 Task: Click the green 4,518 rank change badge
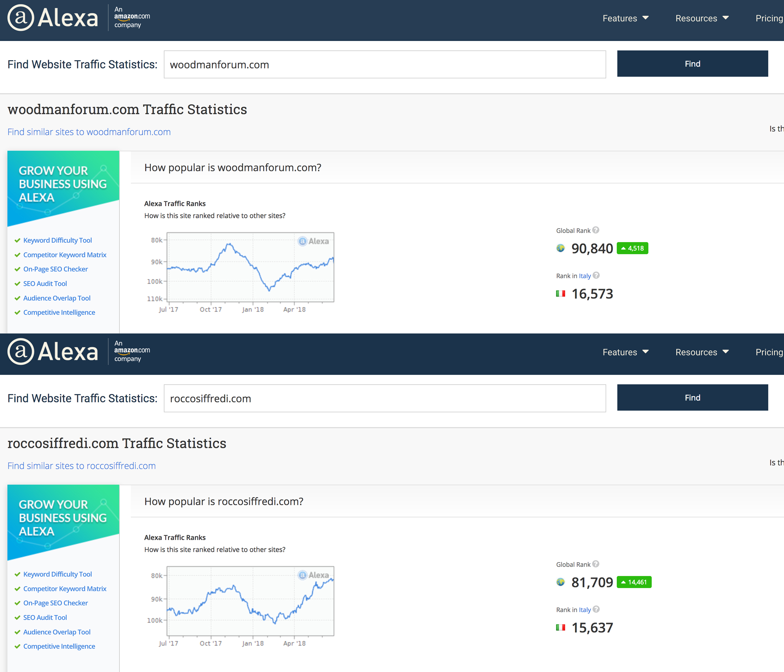tap(632, 248)
